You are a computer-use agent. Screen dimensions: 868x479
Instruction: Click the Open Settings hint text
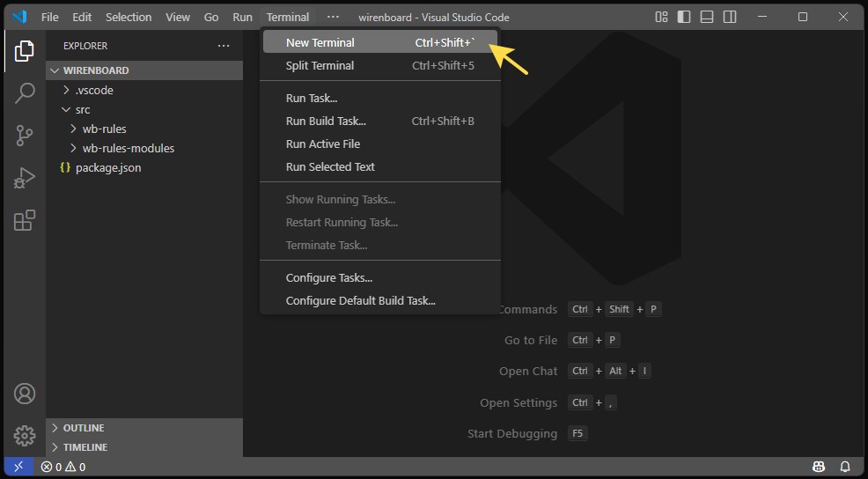519,403
